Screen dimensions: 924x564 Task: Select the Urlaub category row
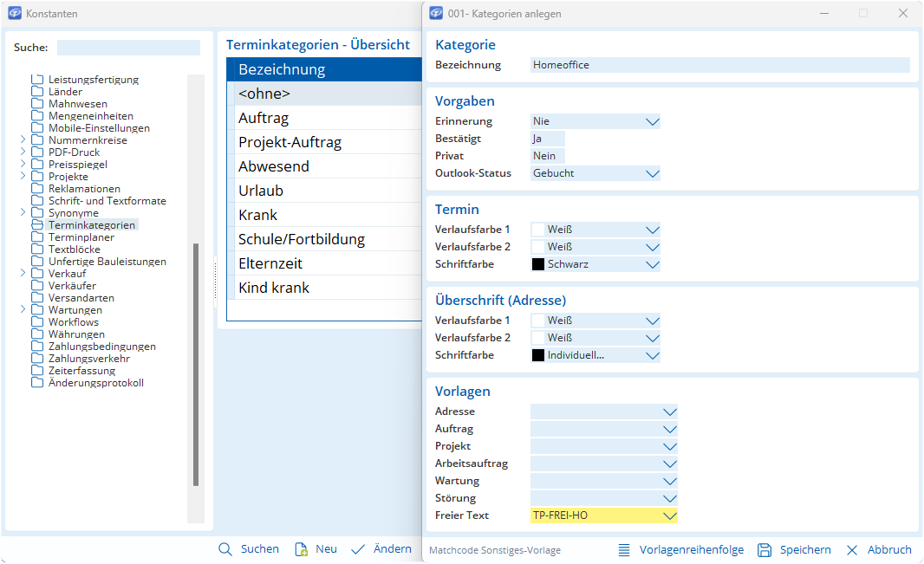325,191
